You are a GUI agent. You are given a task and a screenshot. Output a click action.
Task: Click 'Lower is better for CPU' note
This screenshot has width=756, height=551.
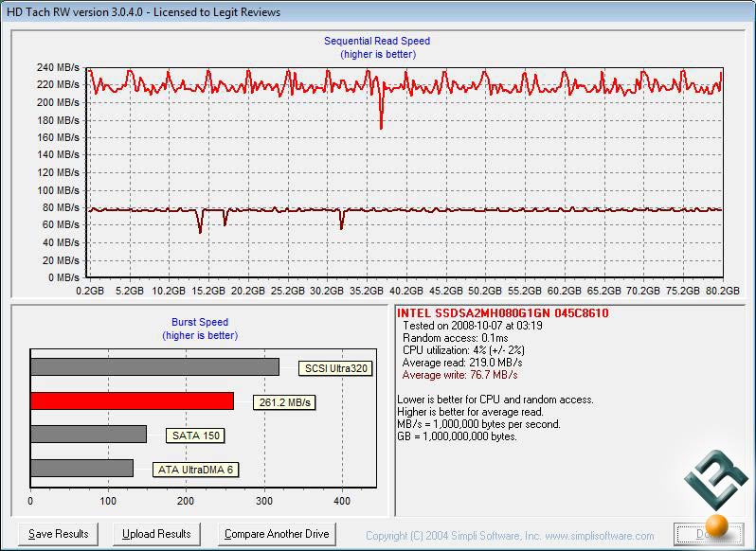click(495, 400)
